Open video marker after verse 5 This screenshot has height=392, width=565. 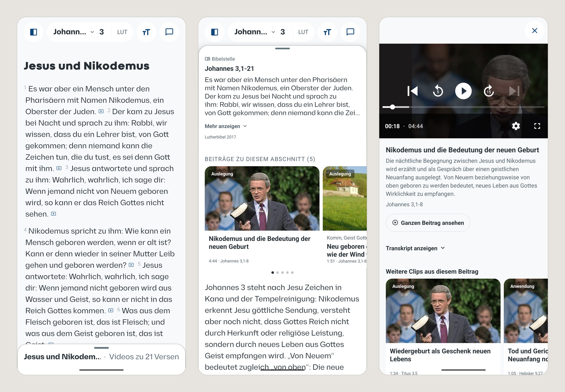[x=111, y=310]
